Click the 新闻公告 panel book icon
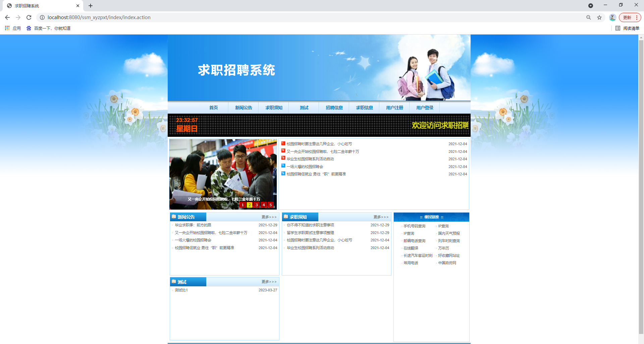This screenshot has width=644, height=344. click(x=174, y=217)
